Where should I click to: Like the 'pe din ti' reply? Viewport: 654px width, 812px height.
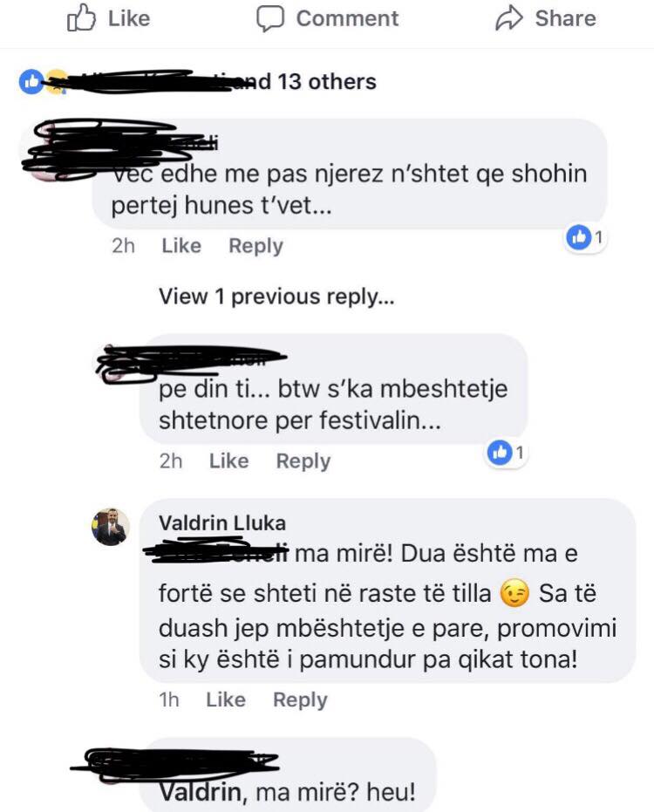pyautogui.click(x=228, y=461)
